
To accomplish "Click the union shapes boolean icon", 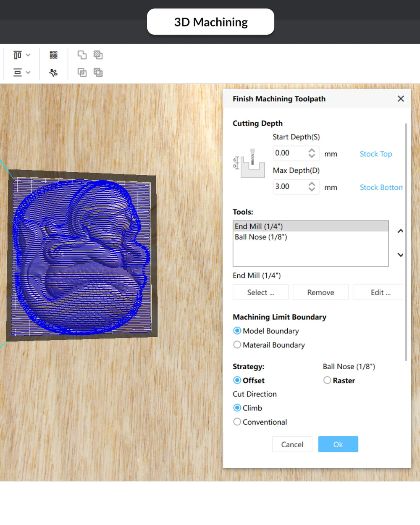I will coord(82,55).
